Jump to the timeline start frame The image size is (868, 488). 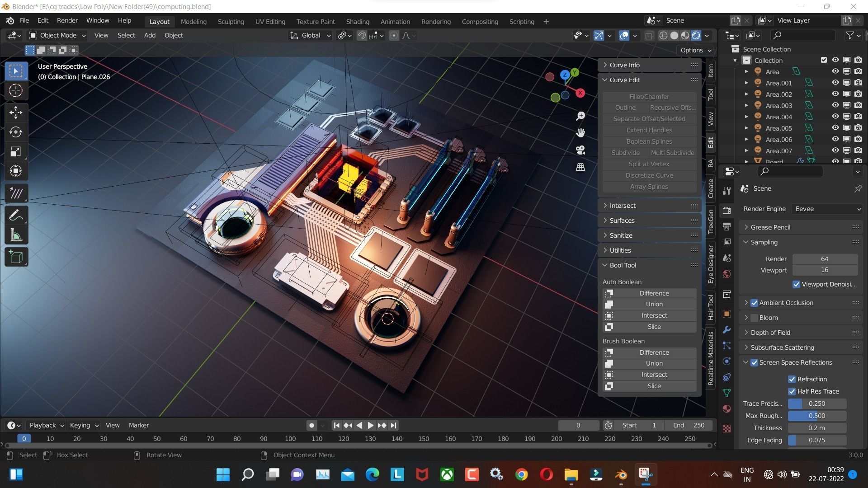336,425
